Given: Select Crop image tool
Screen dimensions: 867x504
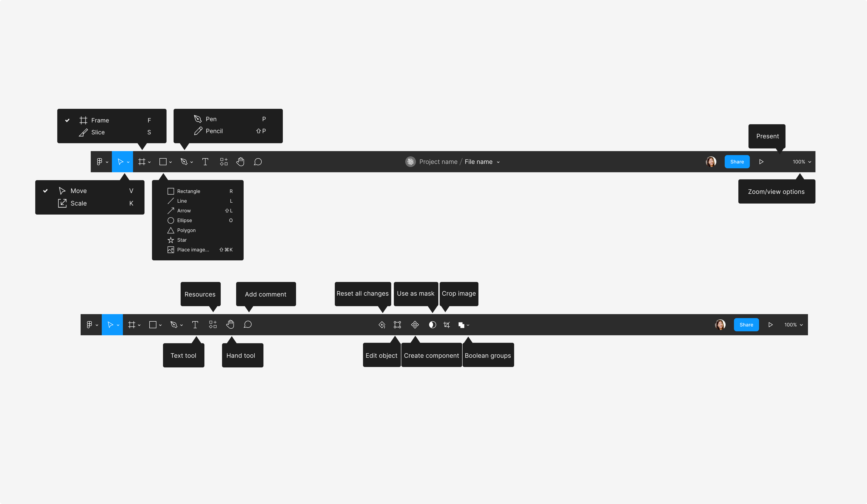Looking at the screenshot, I should click(446, 325).
